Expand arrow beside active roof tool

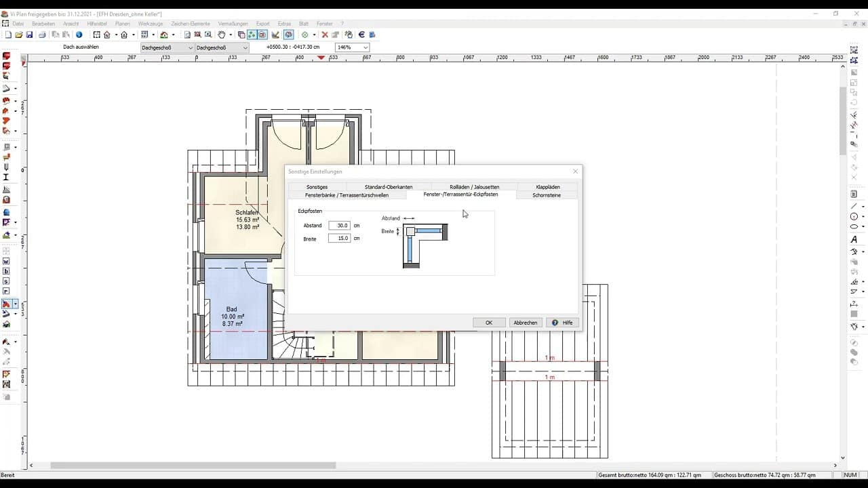[x=15, y=304]
